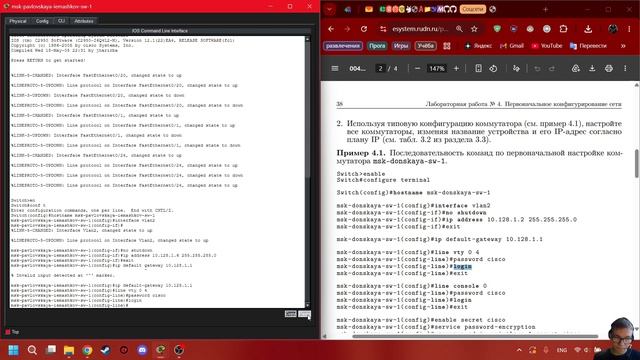Click the PDF vertical scrollbar thumb
Viewport: 640px width, 360px height.
point(637,163)
